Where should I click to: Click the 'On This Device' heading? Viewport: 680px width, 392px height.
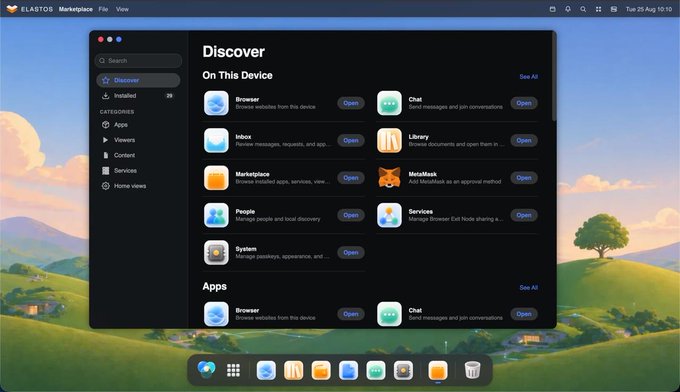coord(237,75)
